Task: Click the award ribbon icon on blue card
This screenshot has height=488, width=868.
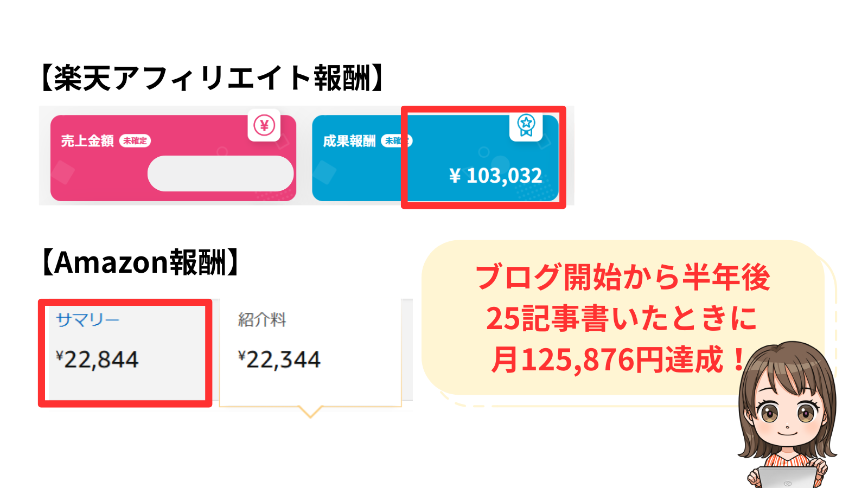Action: click(526, 126)
